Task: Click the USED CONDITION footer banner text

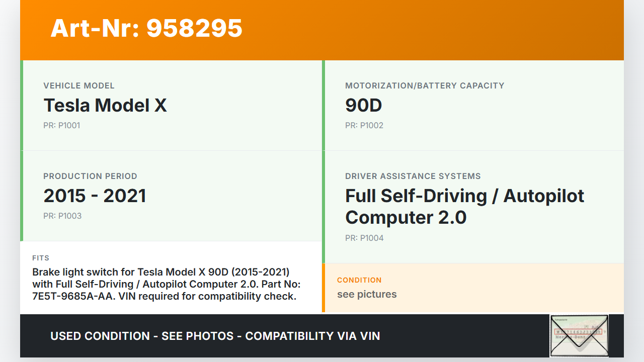Action: (215, 336)
